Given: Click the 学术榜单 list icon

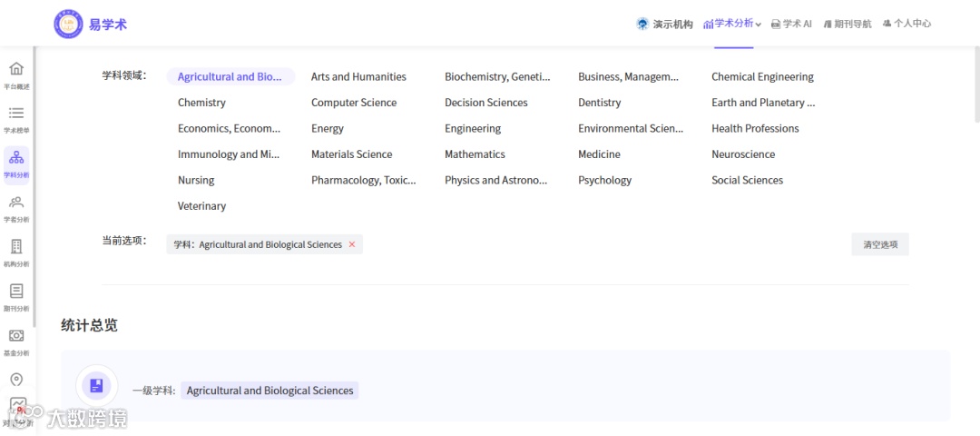Looking at the screenshot, I should click(16, 114).
